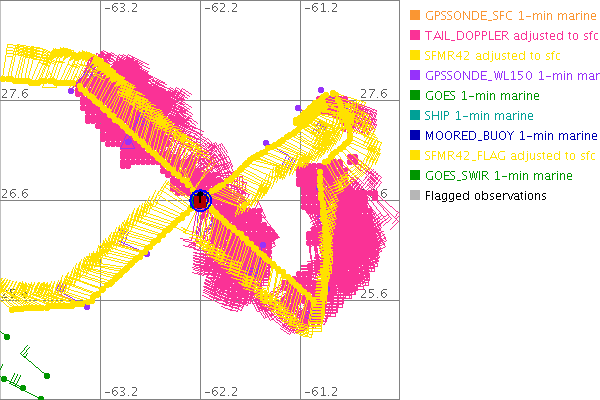Click the gray Flagged observations swatch
Viewport: 600px width, 400px height.
[x=415, y=196]
